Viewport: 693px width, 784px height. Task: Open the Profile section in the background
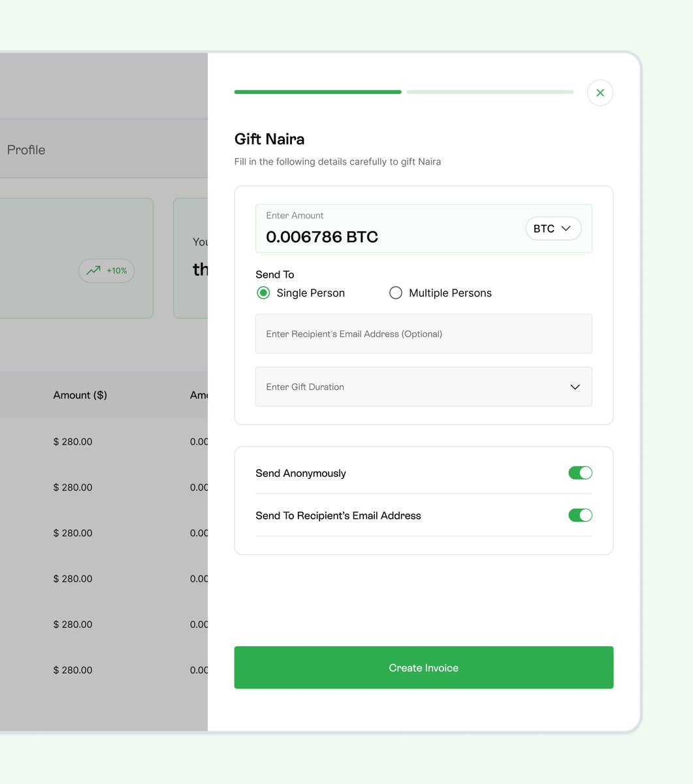26,150
